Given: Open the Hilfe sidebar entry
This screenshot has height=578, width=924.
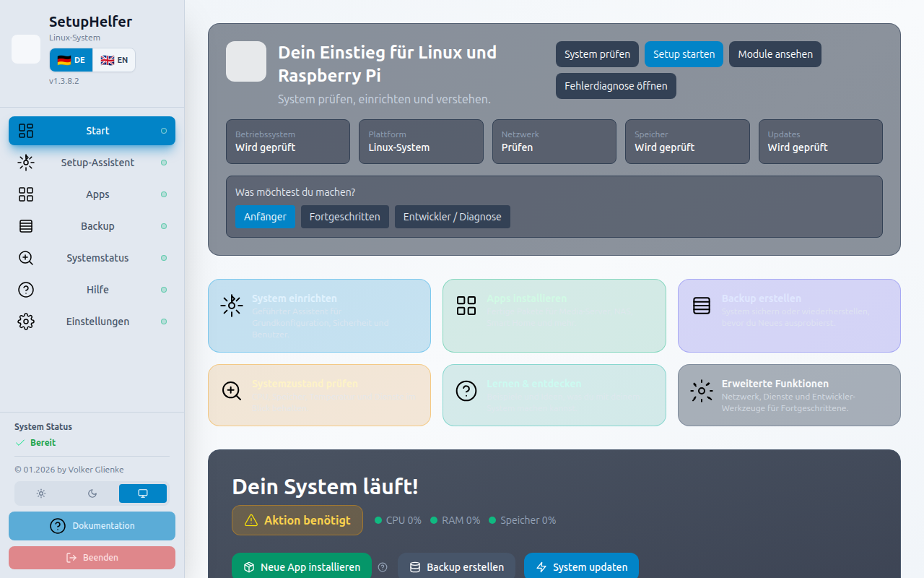Looking at the screenshot, I should (x=92, y=290).
